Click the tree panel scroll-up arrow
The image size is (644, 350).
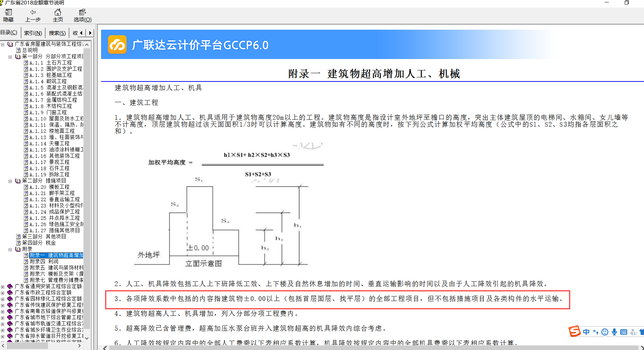[87, 45]
